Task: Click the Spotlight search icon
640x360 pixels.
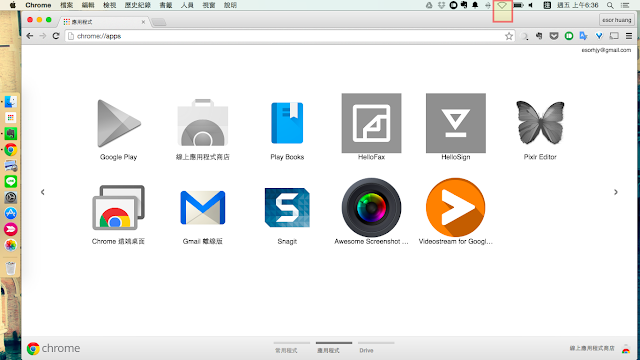Action: point(610,5)
